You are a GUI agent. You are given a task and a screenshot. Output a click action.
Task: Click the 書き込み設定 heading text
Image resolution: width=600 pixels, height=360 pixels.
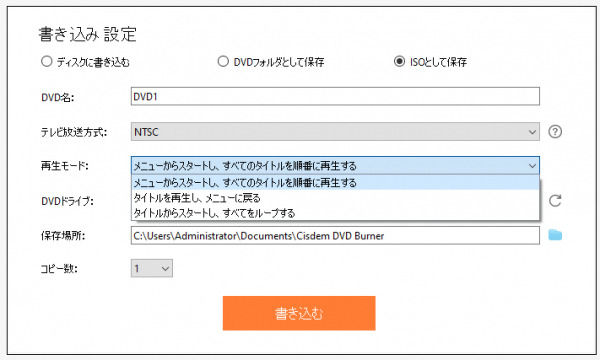coord(88,34)
